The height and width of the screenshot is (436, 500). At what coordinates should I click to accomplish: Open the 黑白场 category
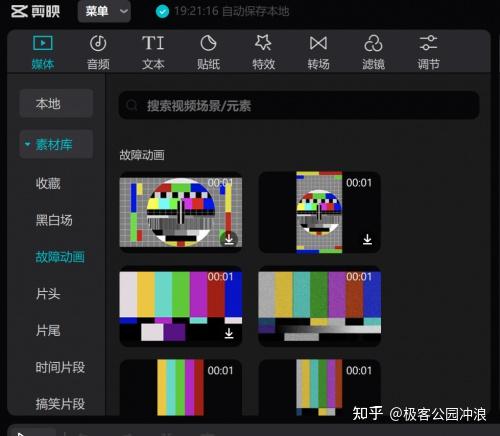[54, 220]
